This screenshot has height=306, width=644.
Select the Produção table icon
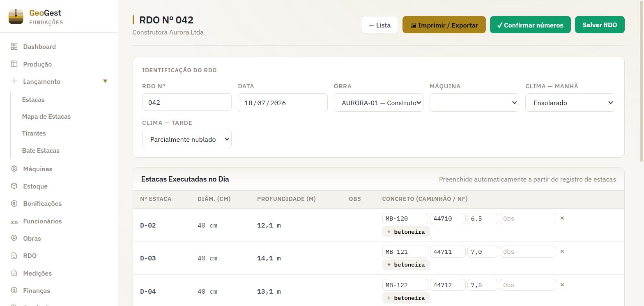(x=14, y=64)
